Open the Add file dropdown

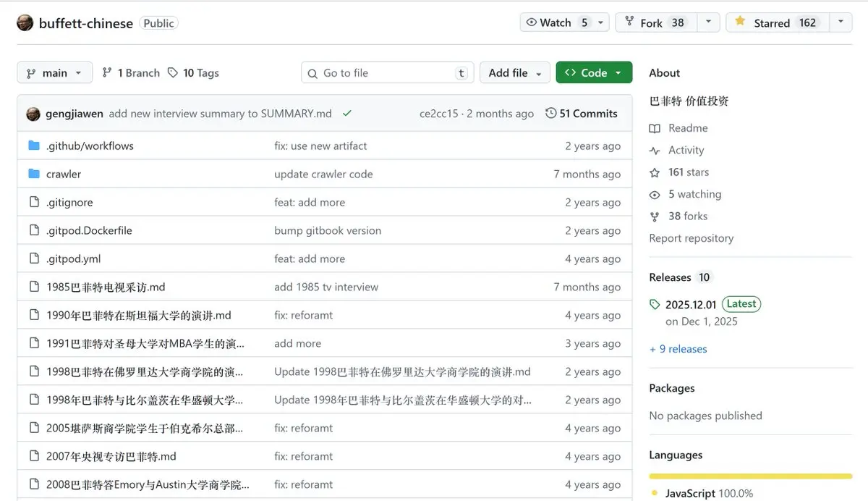(515, 72)
